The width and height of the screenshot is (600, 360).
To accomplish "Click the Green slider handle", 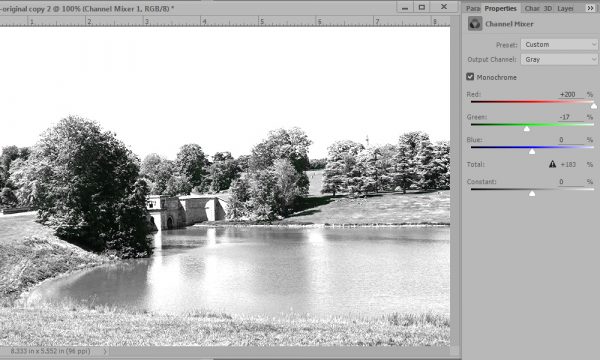I will [527, 129].
